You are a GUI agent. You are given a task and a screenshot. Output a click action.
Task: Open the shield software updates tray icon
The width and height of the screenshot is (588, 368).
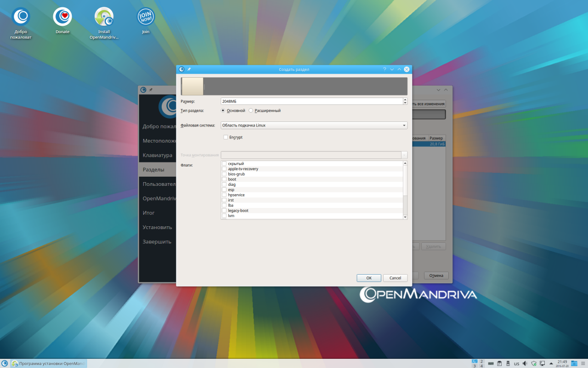point(534,363)
